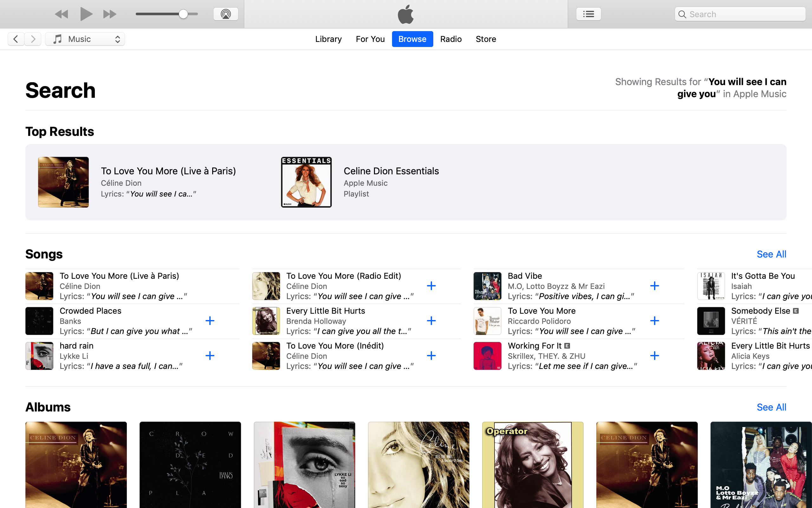Viewport: 812px width, 508px height.
Task: Click See All next to Songs
Action: click(x=771, y=254)
